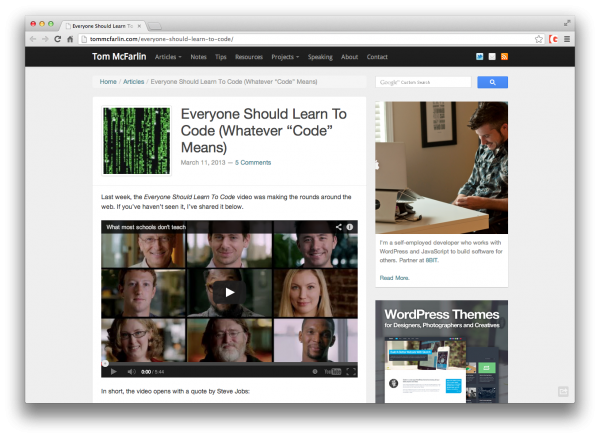
Task: Watch on YouTube via the YouTube logo
Action: (x=333, y=371)
